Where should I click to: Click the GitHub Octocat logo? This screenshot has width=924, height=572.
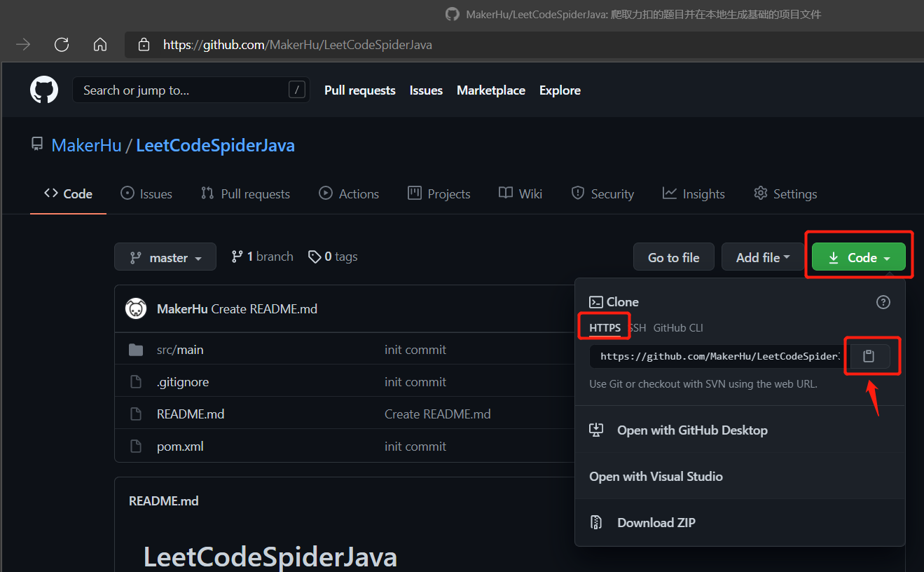click(x=44, y=90)
